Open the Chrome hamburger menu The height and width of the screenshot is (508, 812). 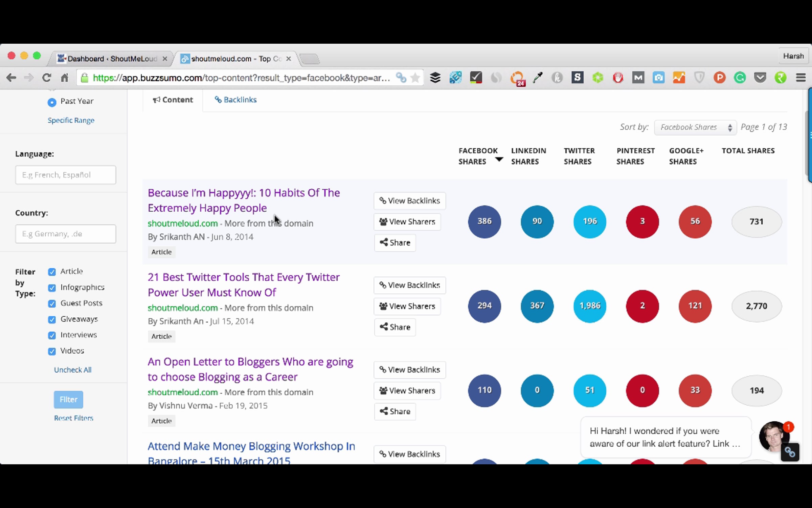point(800,78)
